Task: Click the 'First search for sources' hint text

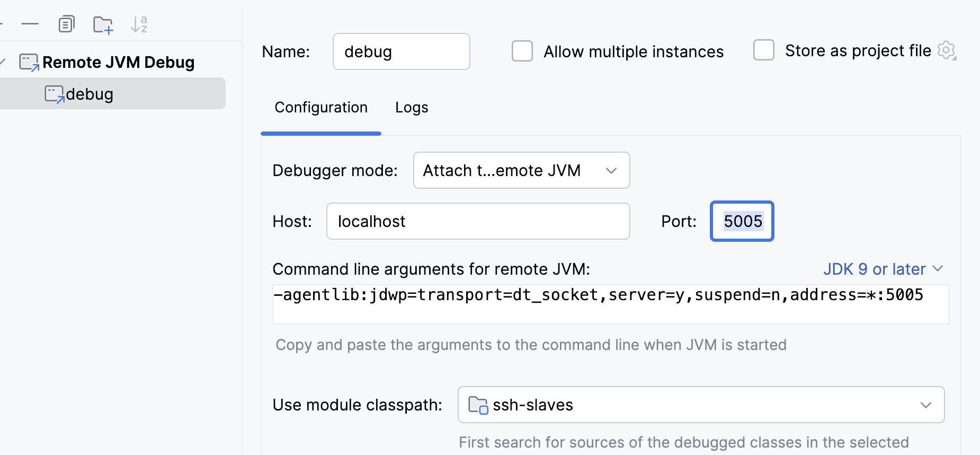Action: 683,442
